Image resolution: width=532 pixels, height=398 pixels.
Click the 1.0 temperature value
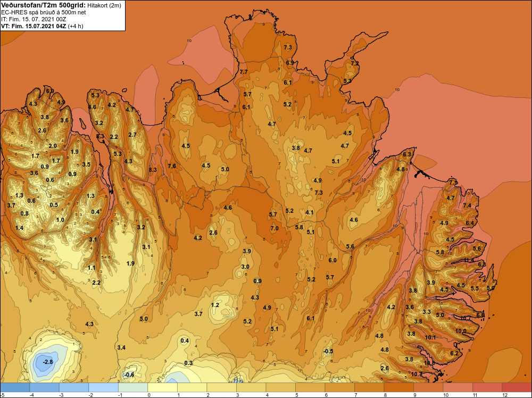pyautogui.click(x=61, y=220)
